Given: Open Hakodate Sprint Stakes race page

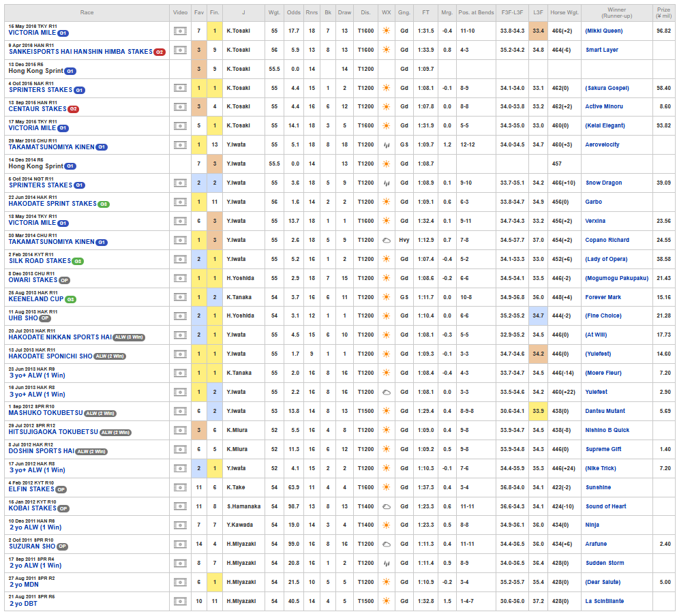Looking at the screenshot, I should [52, 204].
